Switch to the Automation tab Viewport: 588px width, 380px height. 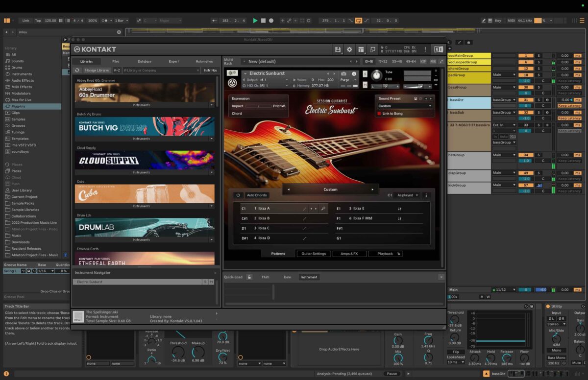coord(204,61)
